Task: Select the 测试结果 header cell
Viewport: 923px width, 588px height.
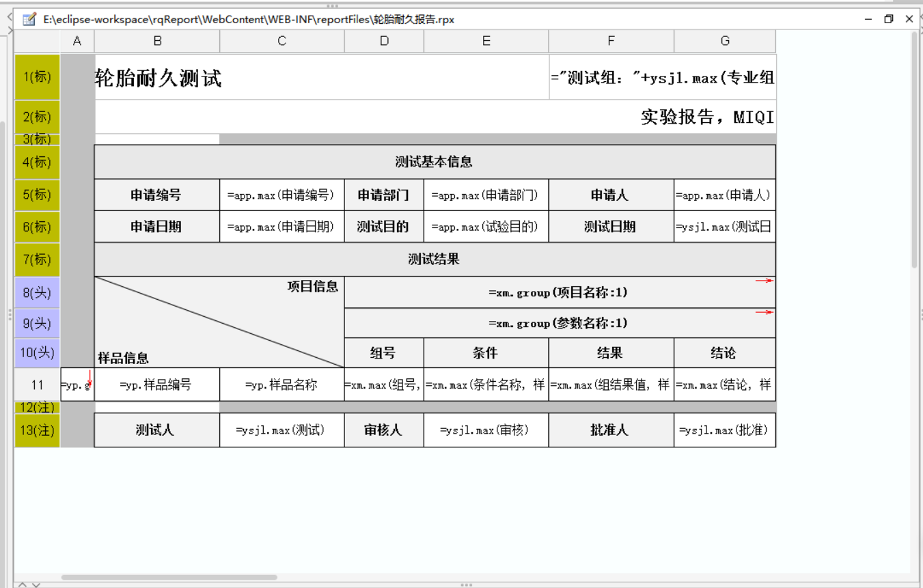Action: (x=435, y=260)
